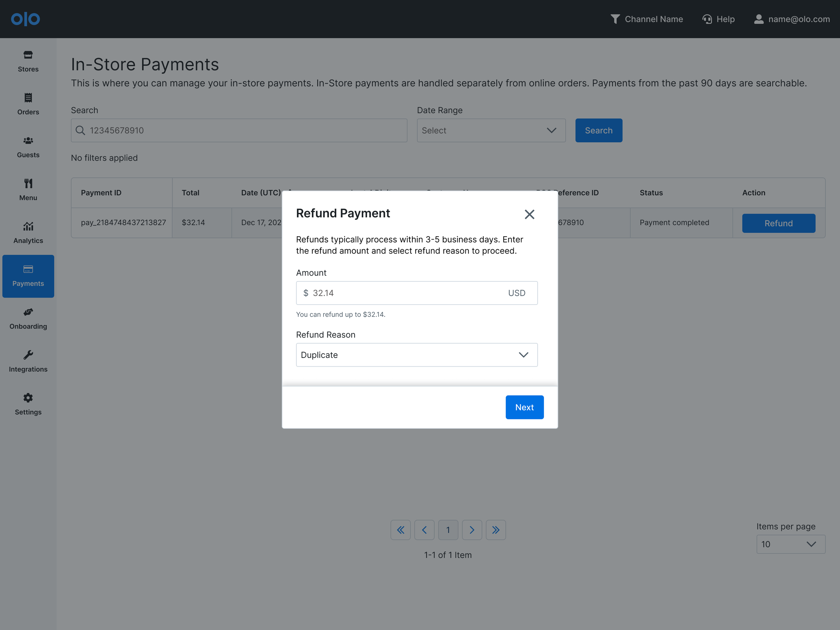Screen dimensions: 840x630
Task: Open Menu utensils icon
Action: pyautogui.click(x=28, y=184)
